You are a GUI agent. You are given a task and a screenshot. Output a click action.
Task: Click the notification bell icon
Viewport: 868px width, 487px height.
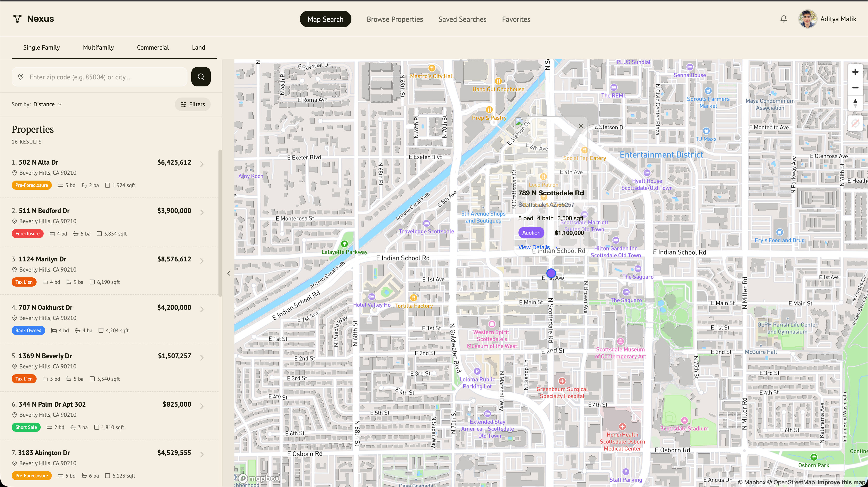coord(783,19)
